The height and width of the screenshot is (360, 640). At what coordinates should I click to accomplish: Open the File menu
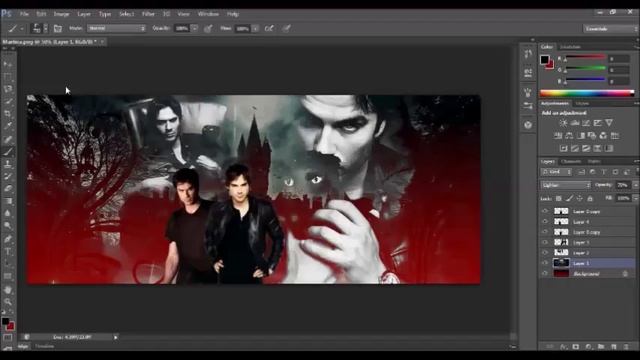coord(24,14)
